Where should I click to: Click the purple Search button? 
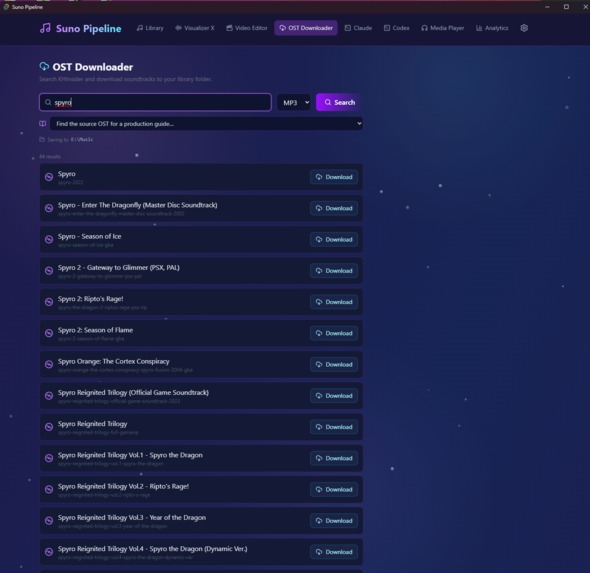[x=339, y=102]
